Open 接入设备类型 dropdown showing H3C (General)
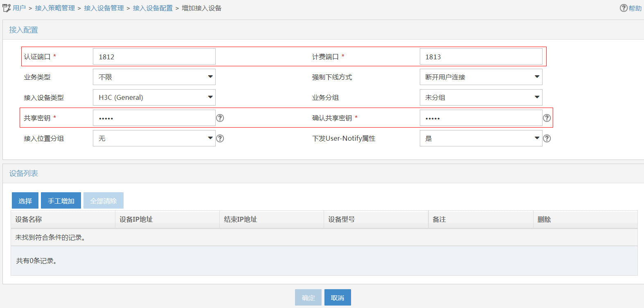The image size is (644, 308). click(154, 97)
